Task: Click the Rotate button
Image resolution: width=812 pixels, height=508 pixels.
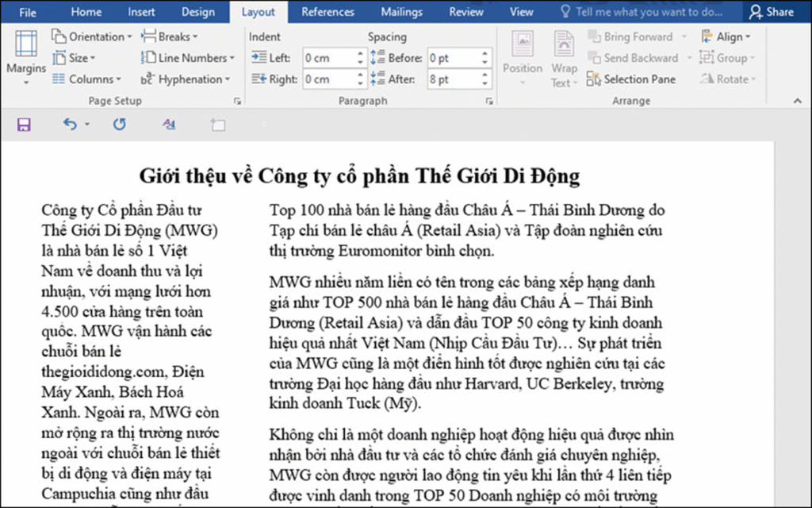Action: click(728, 79)
